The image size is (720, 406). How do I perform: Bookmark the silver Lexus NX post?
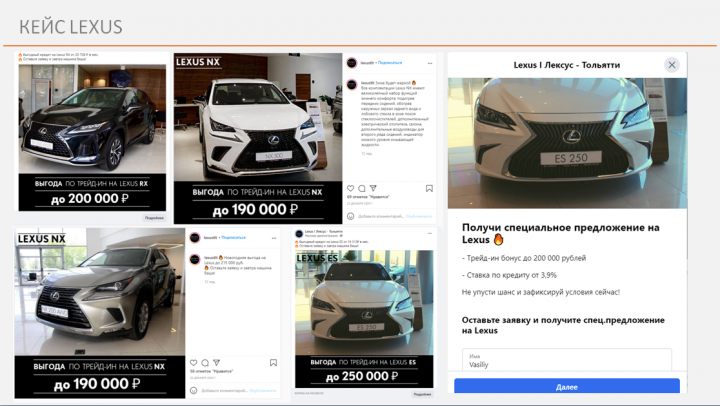pyautogui.click(x=273, y=363)
